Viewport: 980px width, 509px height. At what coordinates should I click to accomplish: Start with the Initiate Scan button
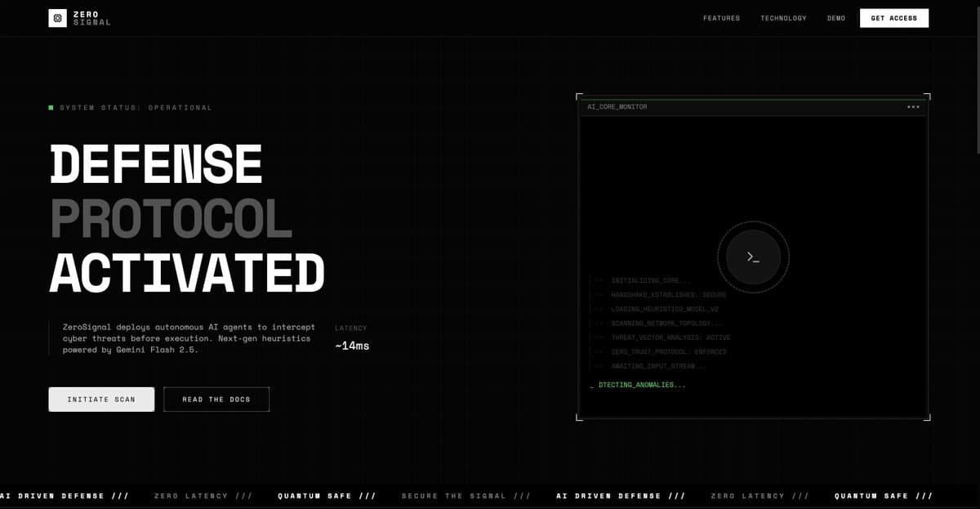coord(101,400)
